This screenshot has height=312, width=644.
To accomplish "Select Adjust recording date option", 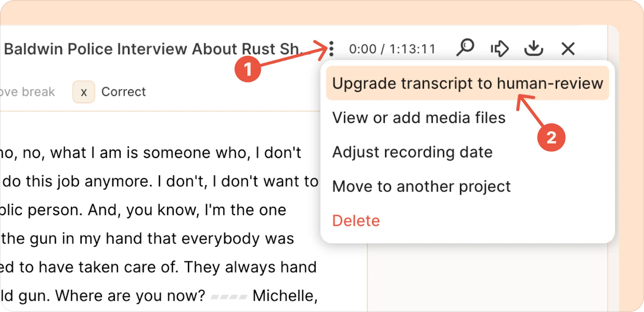I will (x=412, y=152).
